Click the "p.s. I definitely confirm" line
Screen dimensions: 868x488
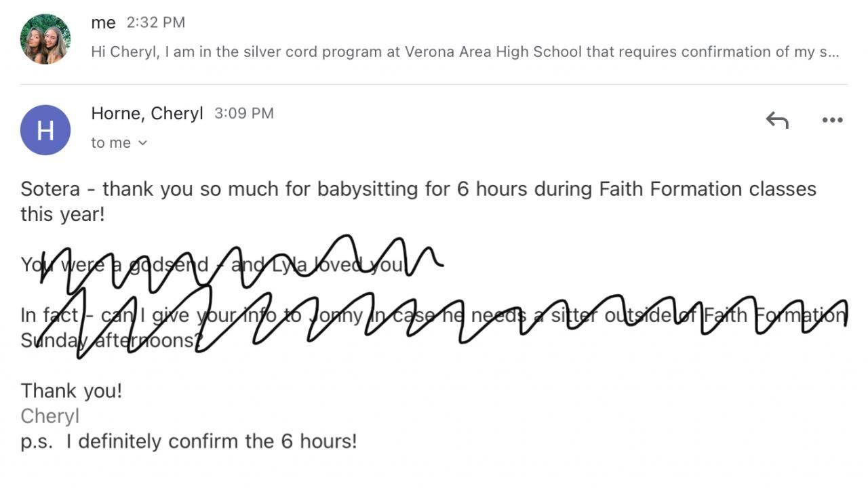(x=189, y=442)
